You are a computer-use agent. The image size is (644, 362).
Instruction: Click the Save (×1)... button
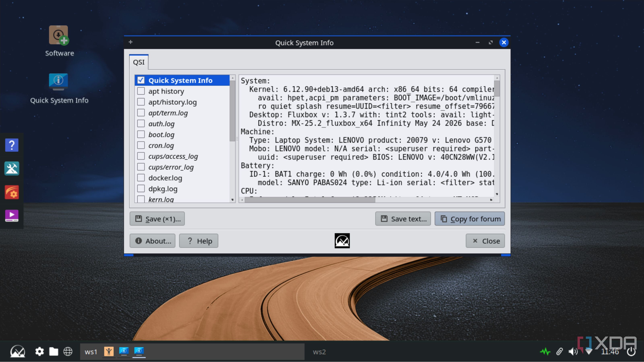[x=157, y=219]
